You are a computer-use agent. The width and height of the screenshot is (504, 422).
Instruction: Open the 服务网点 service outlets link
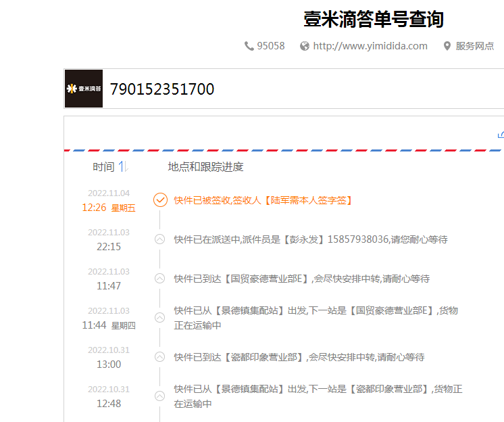475,46
